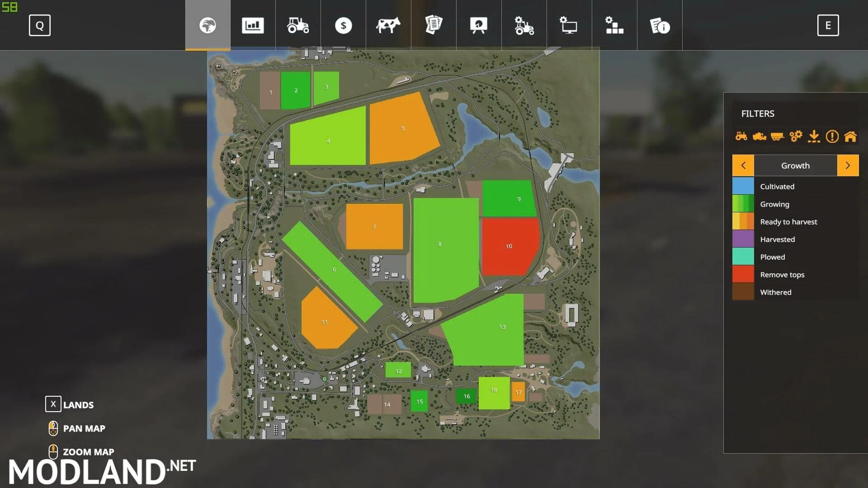Open the general settings blocks tab
The image size is (868, 488).
coord(614,25)
